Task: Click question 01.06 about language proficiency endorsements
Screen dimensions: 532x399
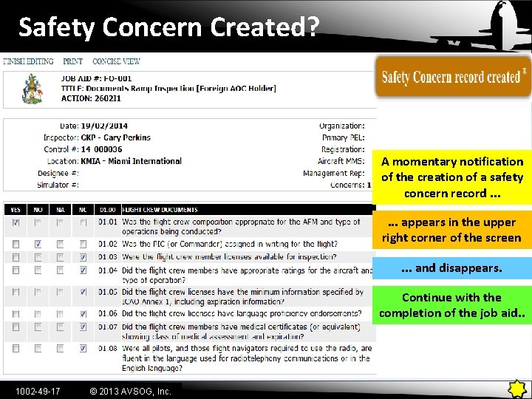Action: point(242,313)
